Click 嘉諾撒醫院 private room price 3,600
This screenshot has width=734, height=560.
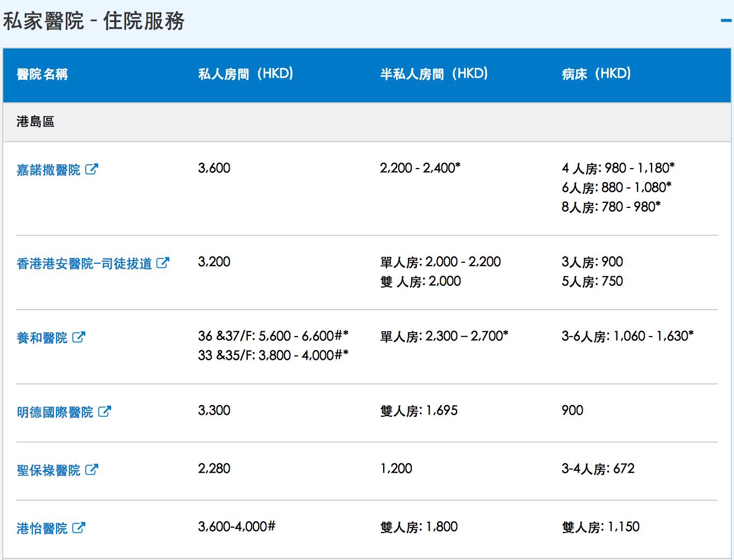[214, 168]
